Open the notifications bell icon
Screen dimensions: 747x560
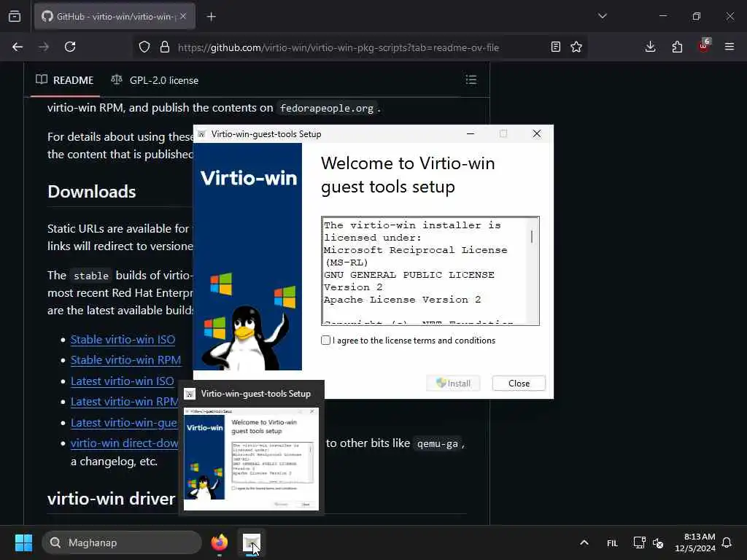tap(727, 542)
